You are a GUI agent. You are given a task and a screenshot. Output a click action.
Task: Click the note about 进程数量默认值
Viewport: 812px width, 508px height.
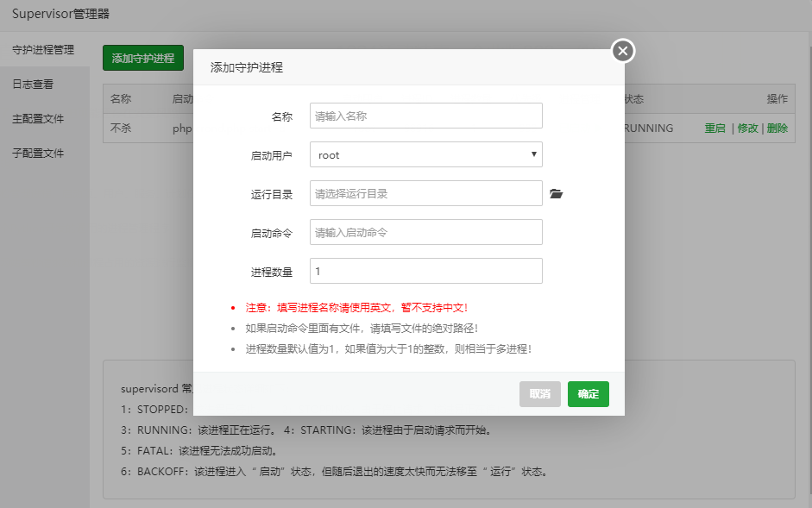[388, 349]
